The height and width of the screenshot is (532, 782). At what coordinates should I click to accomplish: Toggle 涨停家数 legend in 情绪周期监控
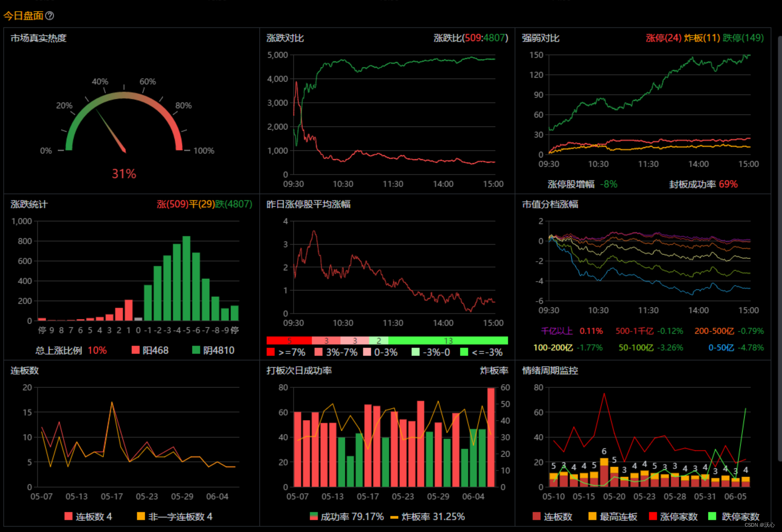(x=653, y=516)
